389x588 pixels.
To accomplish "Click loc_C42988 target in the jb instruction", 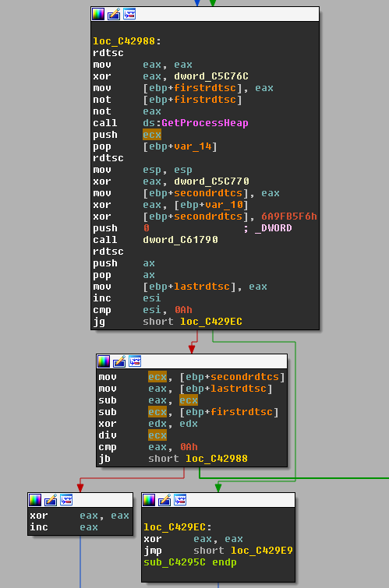I will tap(217, 459).
